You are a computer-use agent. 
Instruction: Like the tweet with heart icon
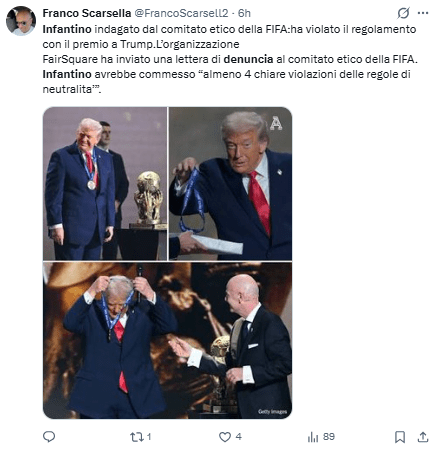point(225,437)
